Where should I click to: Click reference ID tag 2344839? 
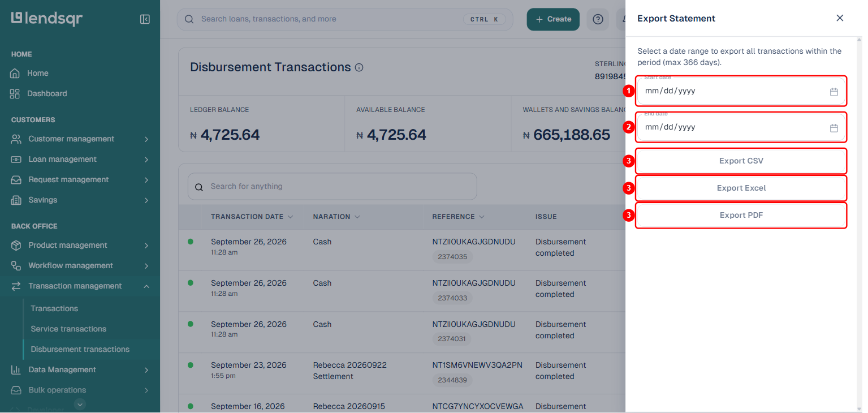point(452,380)
